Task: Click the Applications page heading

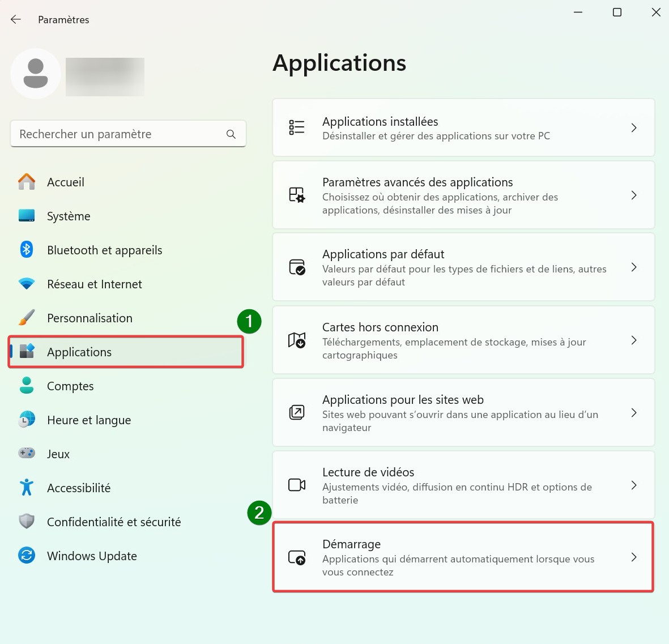Action: pos(339,63)
